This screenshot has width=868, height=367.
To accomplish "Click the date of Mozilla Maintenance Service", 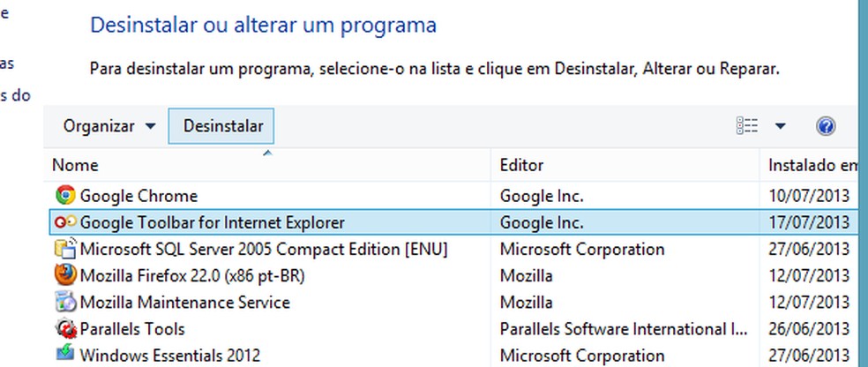I will pos(808,302).
